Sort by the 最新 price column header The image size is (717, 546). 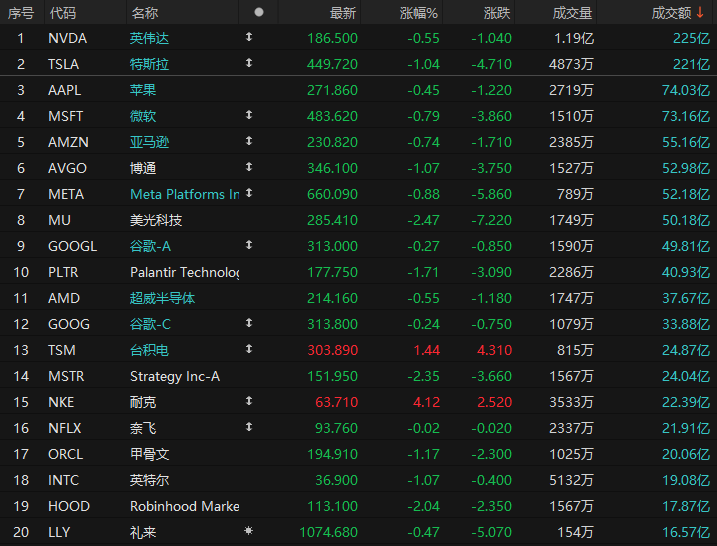coord(342,13)
